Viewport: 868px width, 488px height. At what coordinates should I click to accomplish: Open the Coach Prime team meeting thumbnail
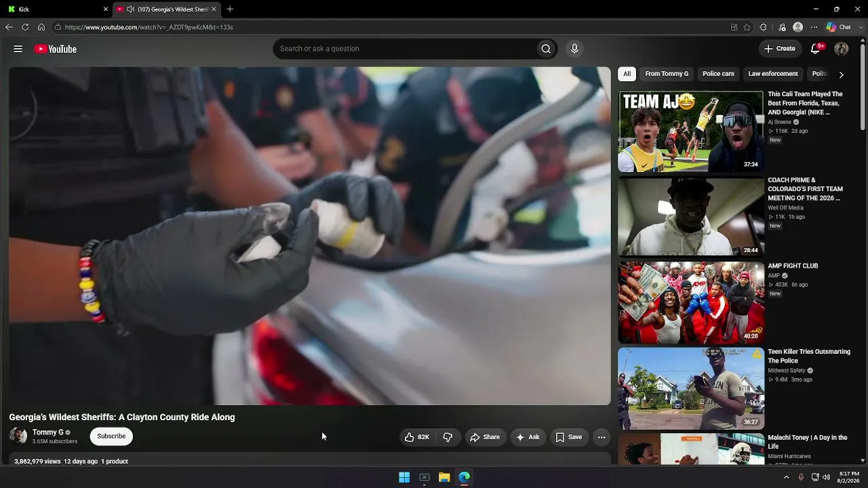pos(691,217)
